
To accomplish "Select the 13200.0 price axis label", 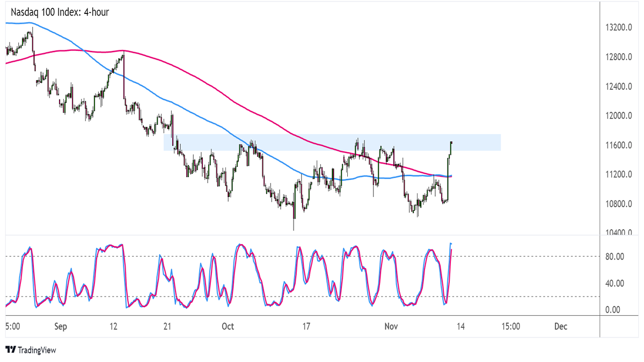I will click(618, 27).
